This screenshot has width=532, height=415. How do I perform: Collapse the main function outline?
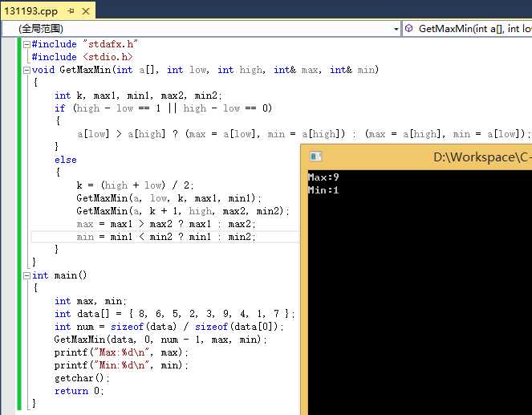26,275
